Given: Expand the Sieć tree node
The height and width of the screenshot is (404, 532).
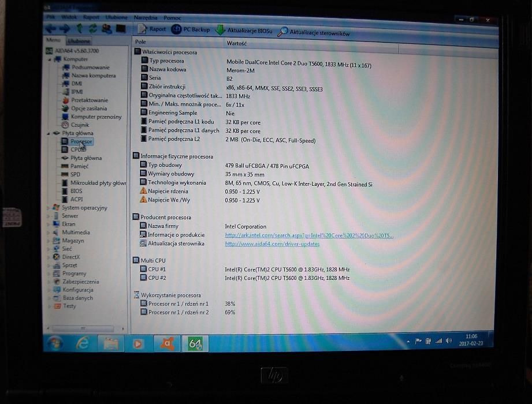Looking at the screenshot, I should (x=48, y=249).
